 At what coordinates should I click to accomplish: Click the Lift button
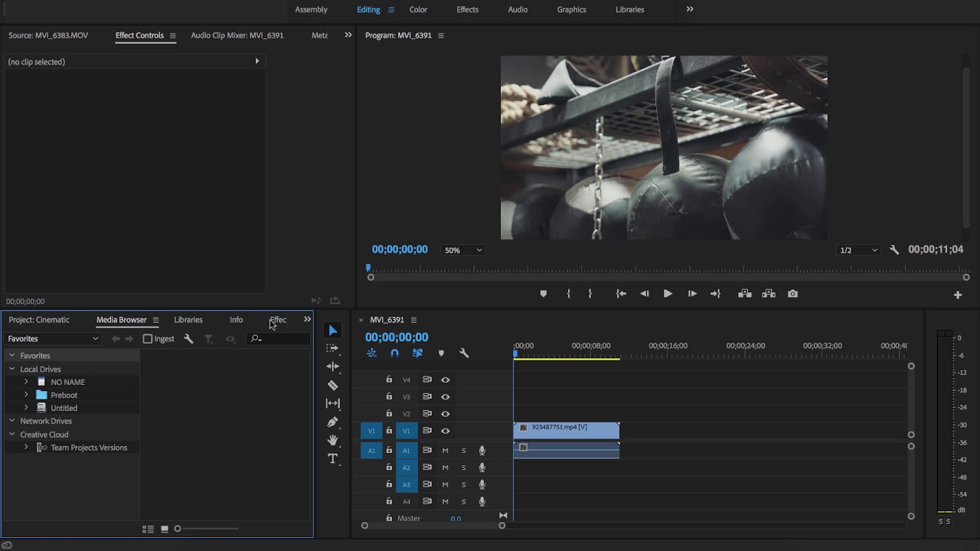(743, 294)
